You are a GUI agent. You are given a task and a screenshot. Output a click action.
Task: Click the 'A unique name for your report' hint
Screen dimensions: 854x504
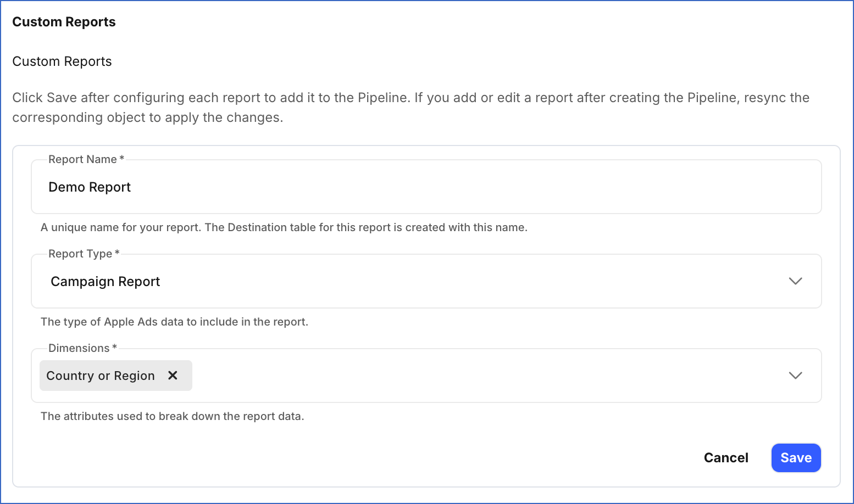[284, 227]
